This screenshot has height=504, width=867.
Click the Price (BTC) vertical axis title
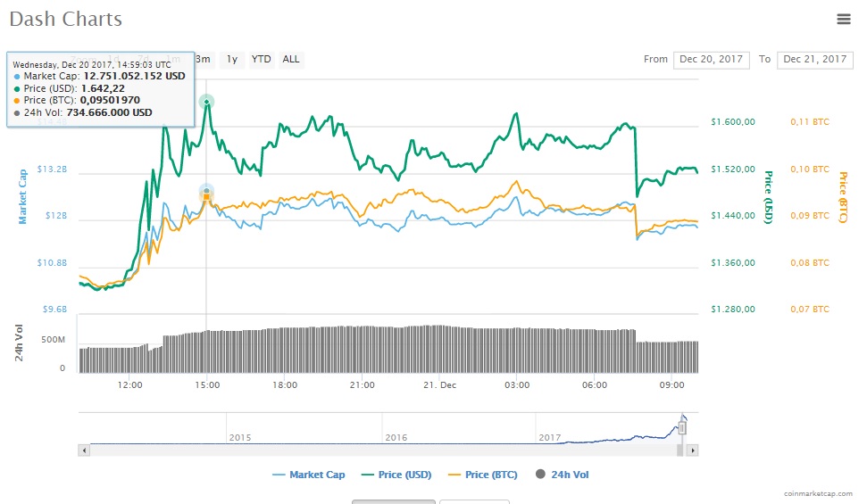[843, 197]
